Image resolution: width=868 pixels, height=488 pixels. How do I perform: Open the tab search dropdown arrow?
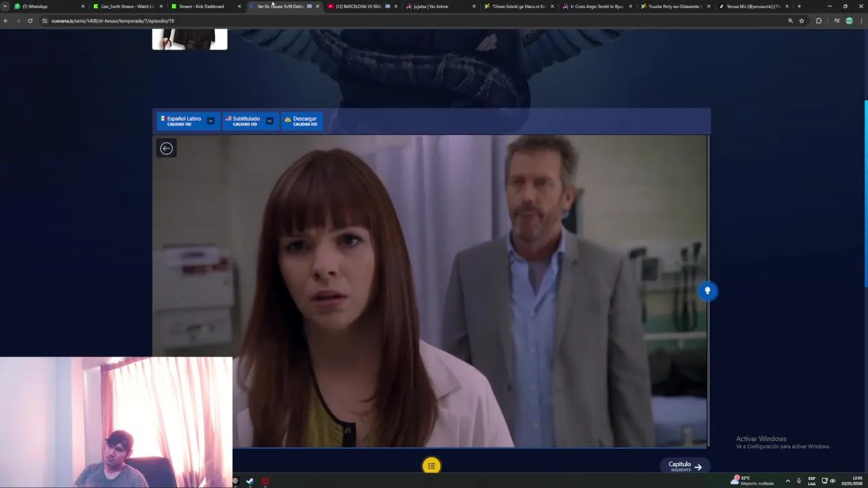pyautogui.click(x=5, y=6)
